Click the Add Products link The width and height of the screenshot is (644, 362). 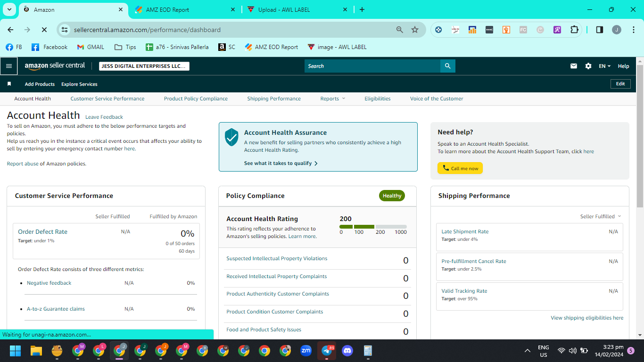click(40, 84)
